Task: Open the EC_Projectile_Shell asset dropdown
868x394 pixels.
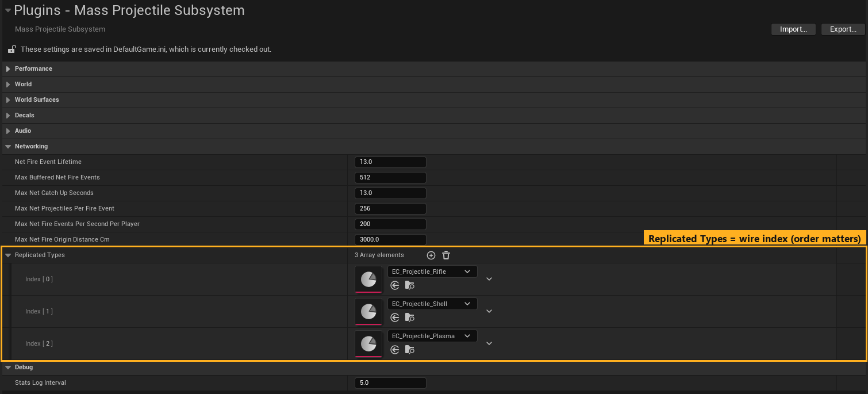Action: point(432,304)
